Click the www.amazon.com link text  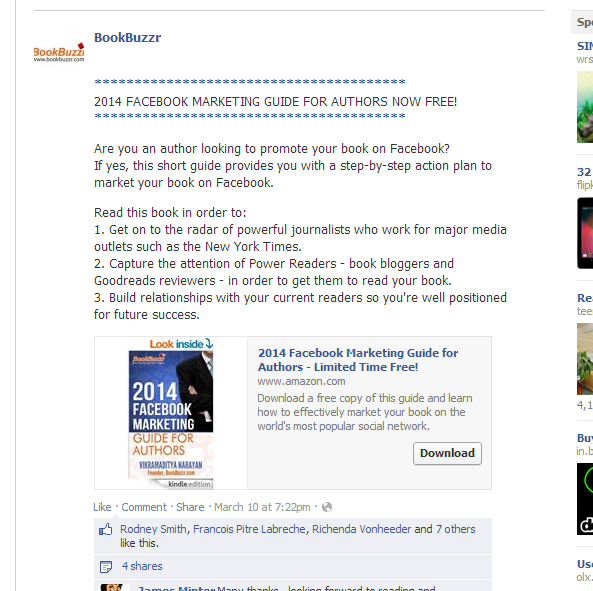pyautogui.click(x=301, y=381)
